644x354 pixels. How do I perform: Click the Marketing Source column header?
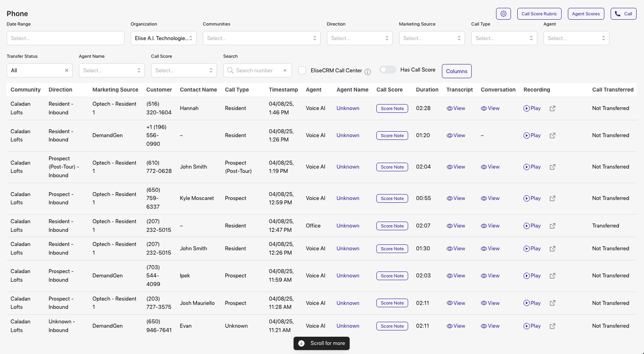click(x=115, y=90)
